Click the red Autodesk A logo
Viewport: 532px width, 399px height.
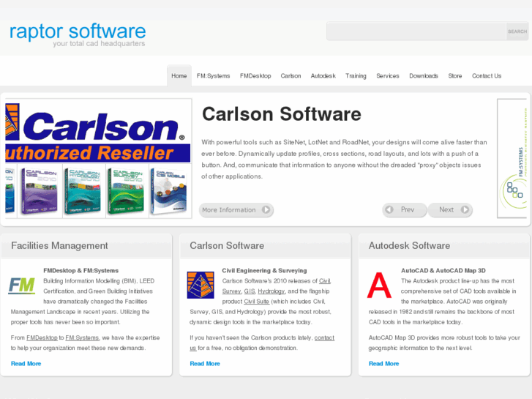tap(379, 286)
